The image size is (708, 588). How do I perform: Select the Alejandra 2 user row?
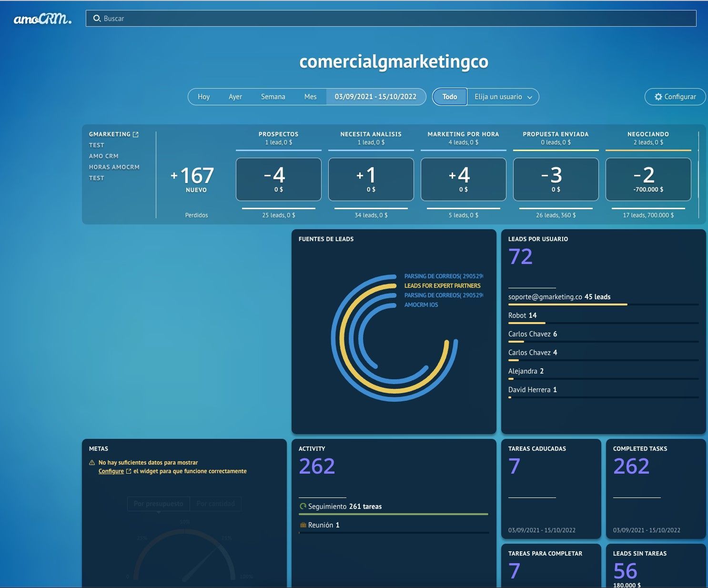[x=603, y=374]
